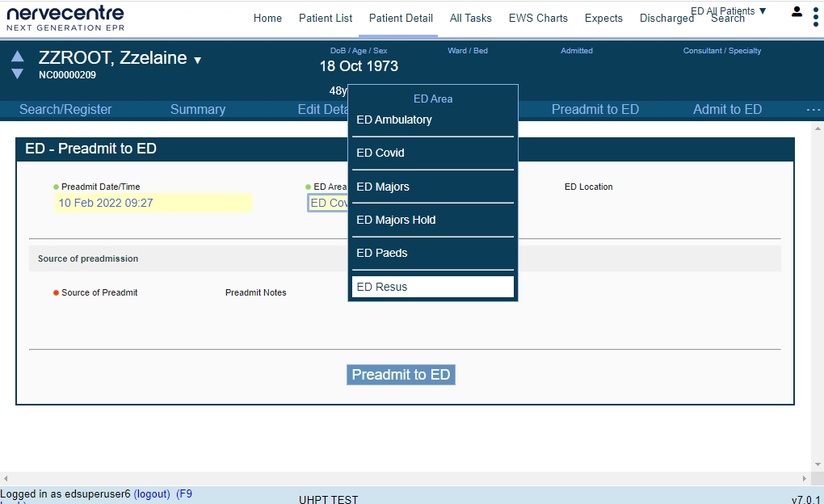The image size is (824, 504).
Task: Click the date of birth 18 Oct 1973
Action: (x=359, y=66)
